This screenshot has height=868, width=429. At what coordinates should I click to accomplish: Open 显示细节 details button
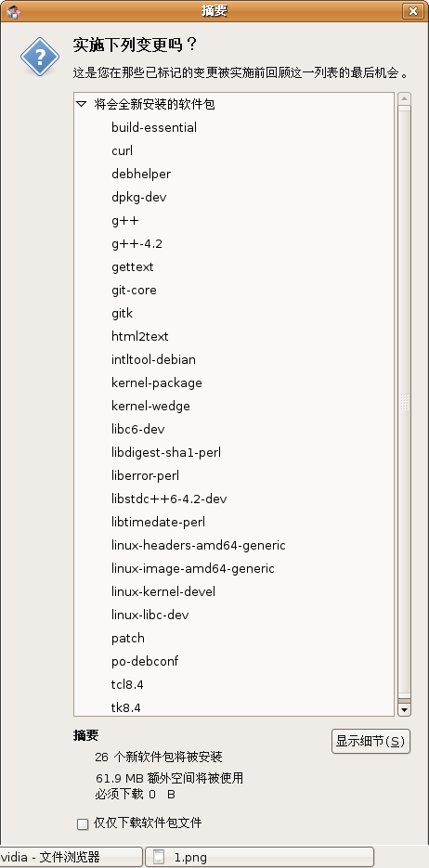point(370,741)
